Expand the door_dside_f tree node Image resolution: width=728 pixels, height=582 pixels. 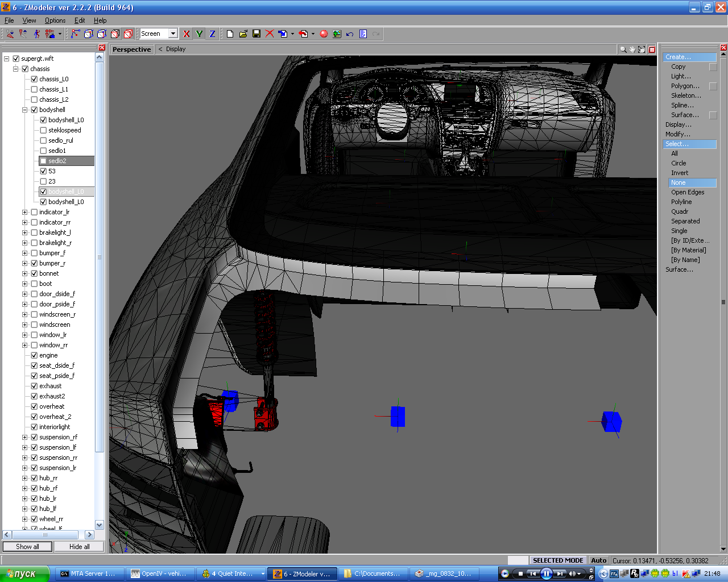tap(24, 294)
